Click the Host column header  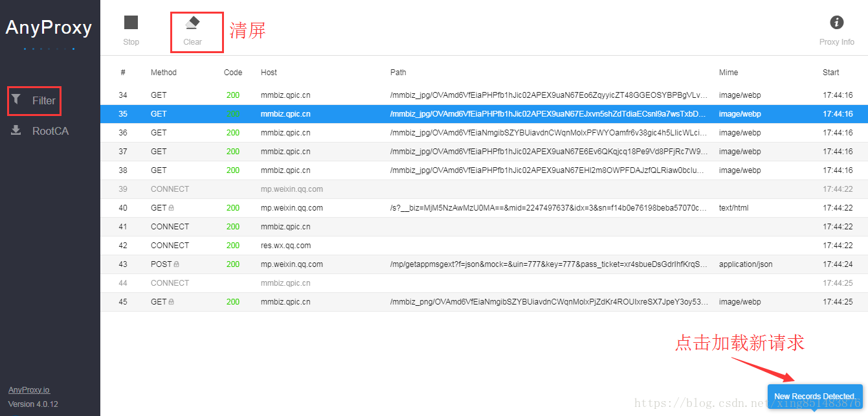tap(269, 73)
